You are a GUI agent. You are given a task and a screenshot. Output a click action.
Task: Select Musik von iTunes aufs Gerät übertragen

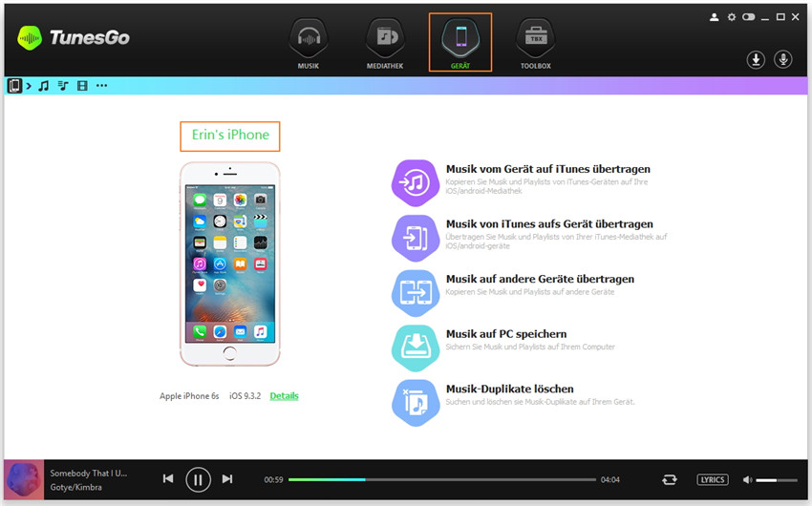click(549, 224)
